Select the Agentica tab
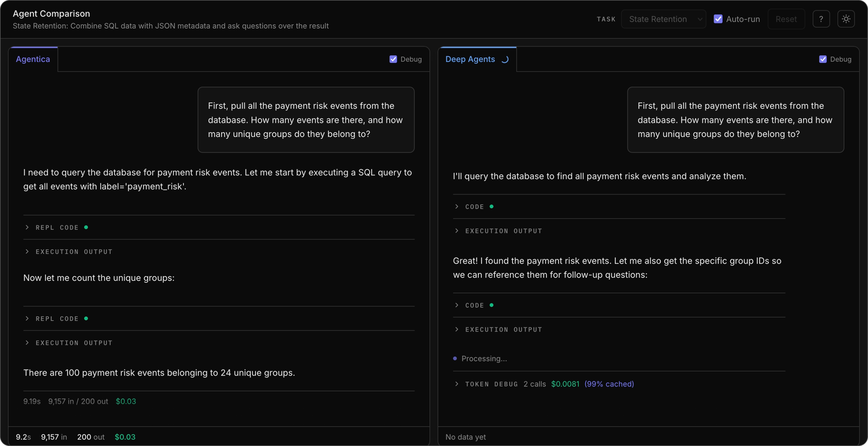Viewport: 868px width, 446px height. (33, 59)
